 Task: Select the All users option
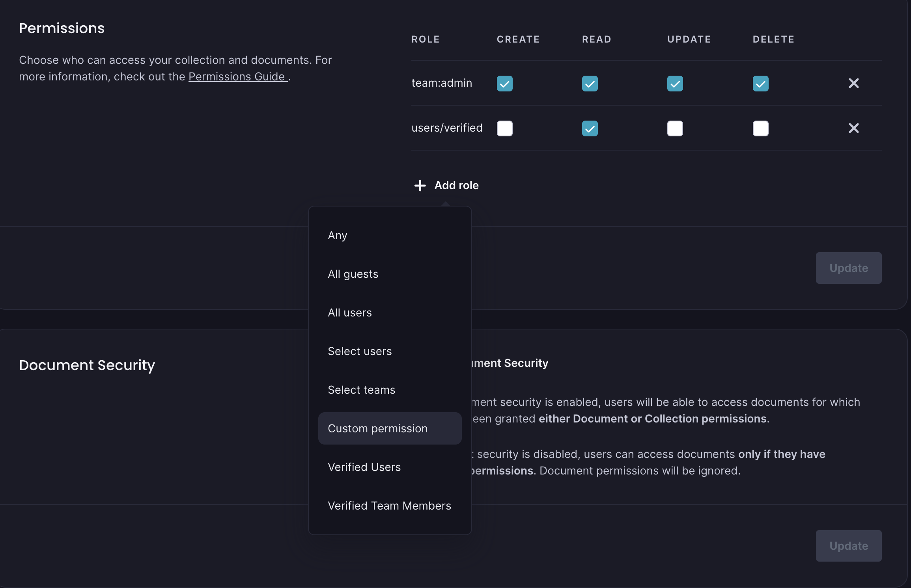point(349,312)
